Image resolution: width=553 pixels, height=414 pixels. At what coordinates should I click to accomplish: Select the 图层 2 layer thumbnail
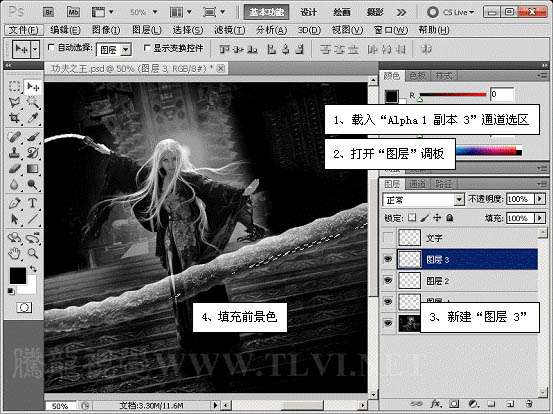click(409, 280)
